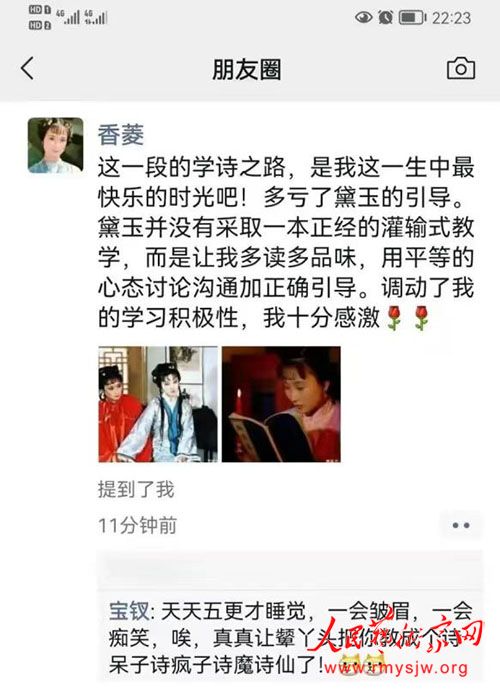
Task: Tap 宝钗's comment text to reply
Action: click(290, 638)
